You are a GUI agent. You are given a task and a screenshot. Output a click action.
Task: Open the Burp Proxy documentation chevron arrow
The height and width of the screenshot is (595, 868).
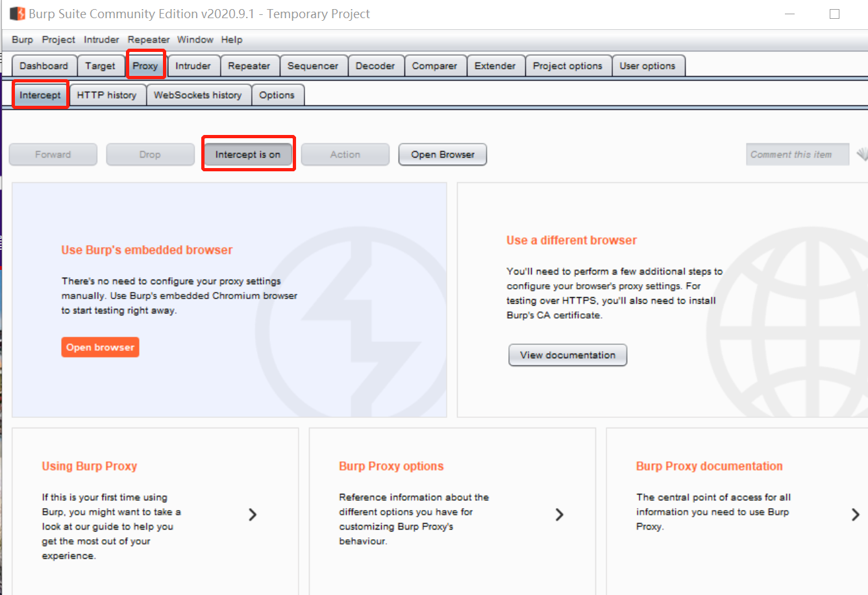point(855,515)
